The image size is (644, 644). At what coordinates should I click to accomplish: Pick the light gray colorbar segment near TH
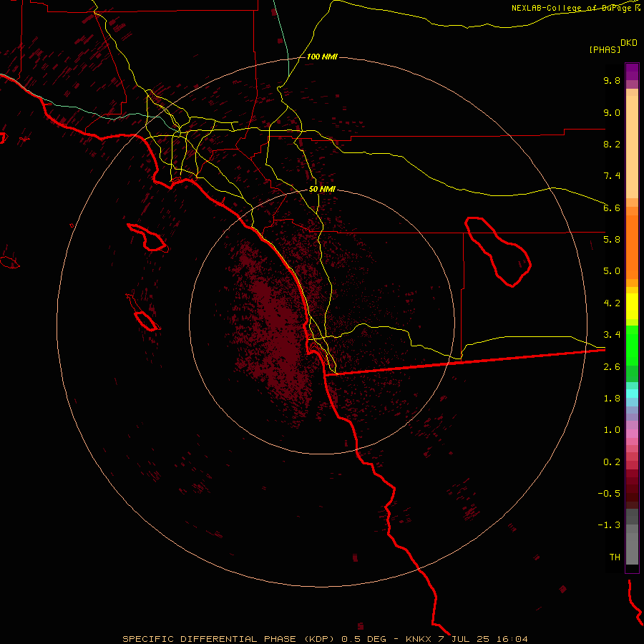pos(632,548)
